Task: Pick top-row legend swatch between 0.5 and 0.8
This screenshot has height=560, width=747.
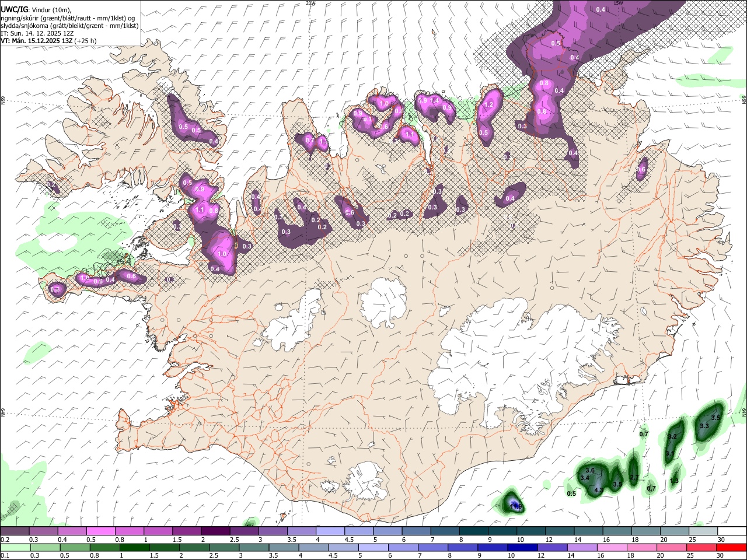Action: tap(100, 531)
